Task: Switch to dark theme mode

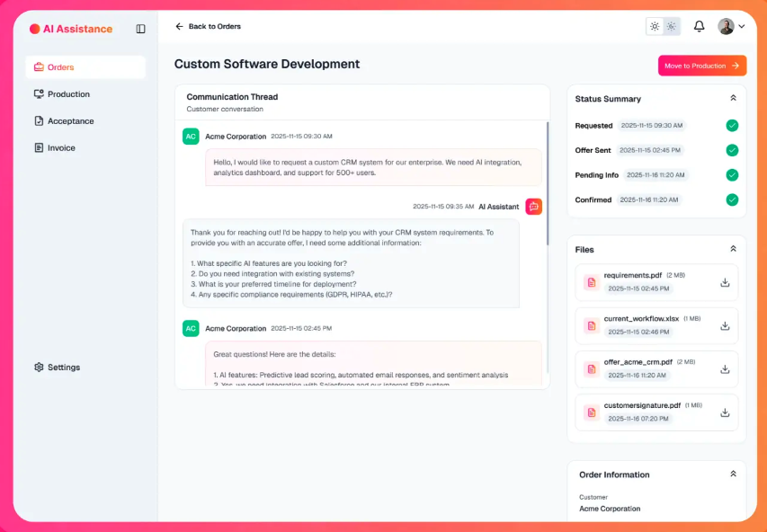Action: (x=671, y=26)
